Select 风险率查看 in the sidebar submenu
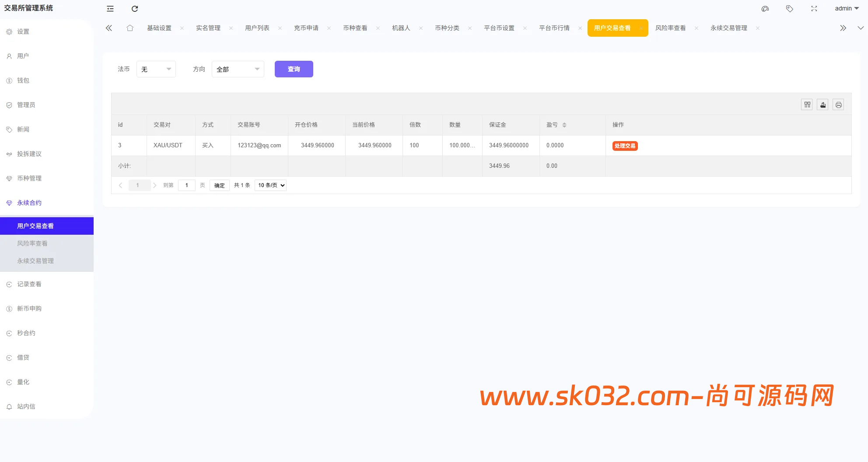 [x=47, y=243]
